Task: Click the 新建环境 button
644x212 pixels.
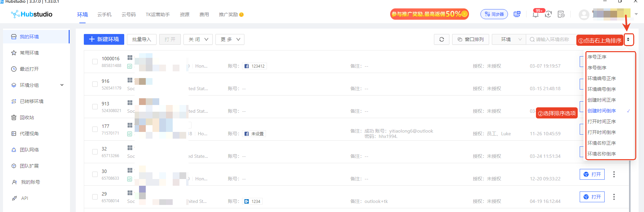Action: click(x=104, y=39)
